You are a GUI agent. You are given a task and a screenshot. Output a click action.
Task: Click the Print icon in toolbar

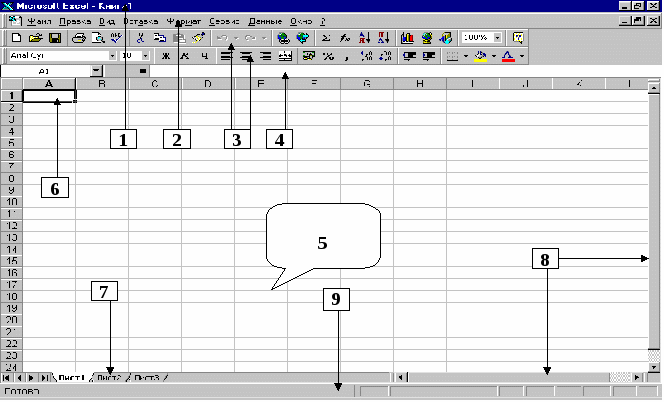point(80,38)
